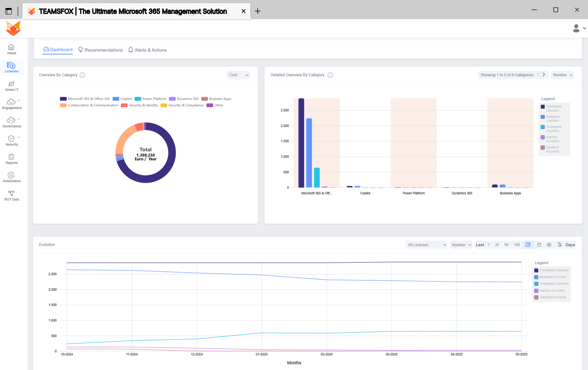Click the TeamsFox fox logo
The height and width of the screenshot is (370, 588).
point(13,28)
